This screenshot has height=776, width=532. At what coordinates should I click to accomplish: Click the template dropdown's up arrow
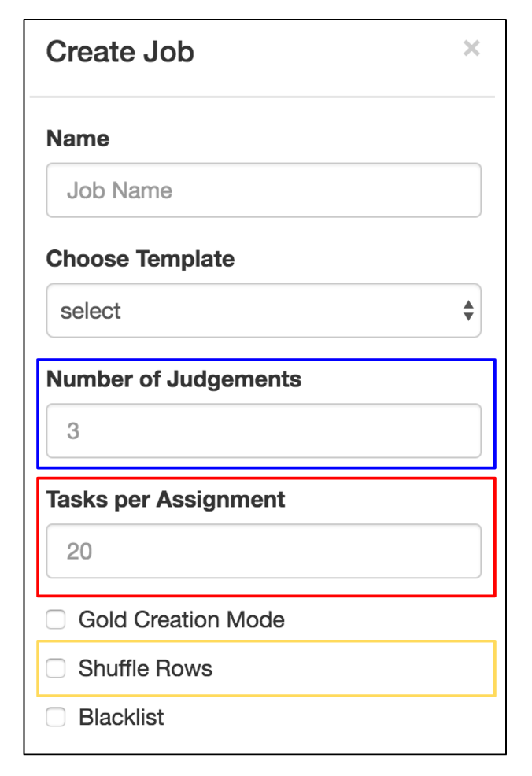tap(468, 305)
